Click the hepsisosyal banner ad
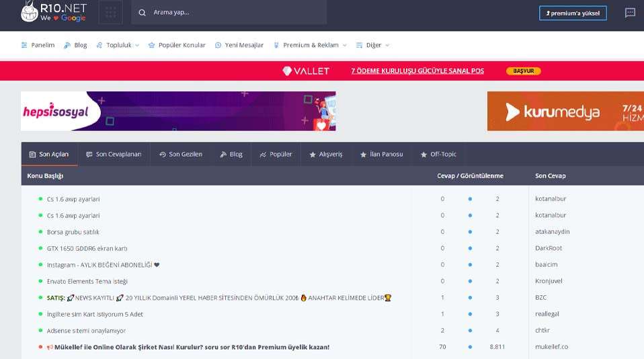 point(178,111)
